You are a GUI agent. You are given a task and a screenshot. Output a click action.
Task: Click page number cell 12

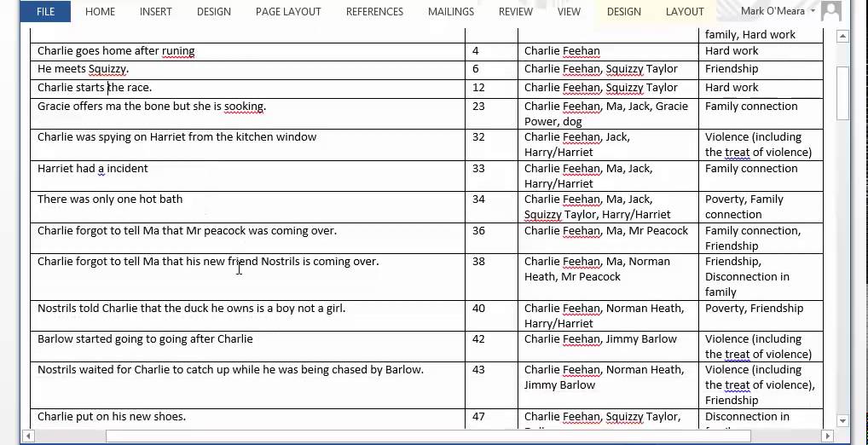[491, 89]
